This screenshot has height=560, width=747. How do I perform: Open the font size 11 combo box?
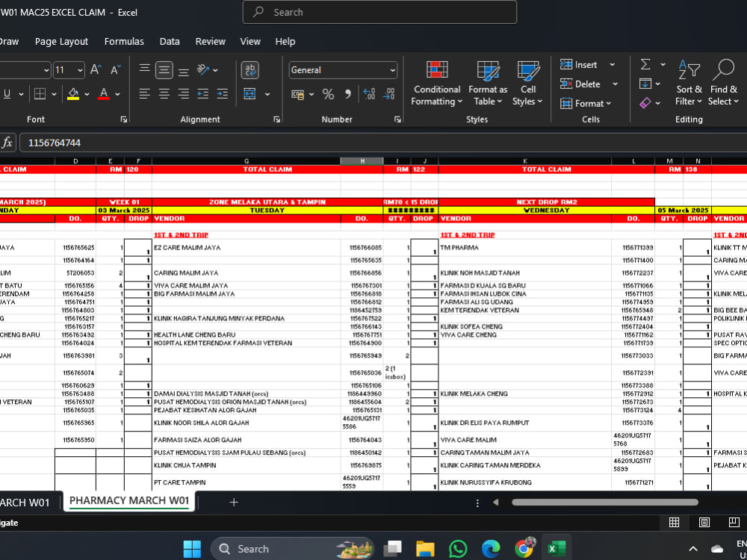[x=69, y=70]
